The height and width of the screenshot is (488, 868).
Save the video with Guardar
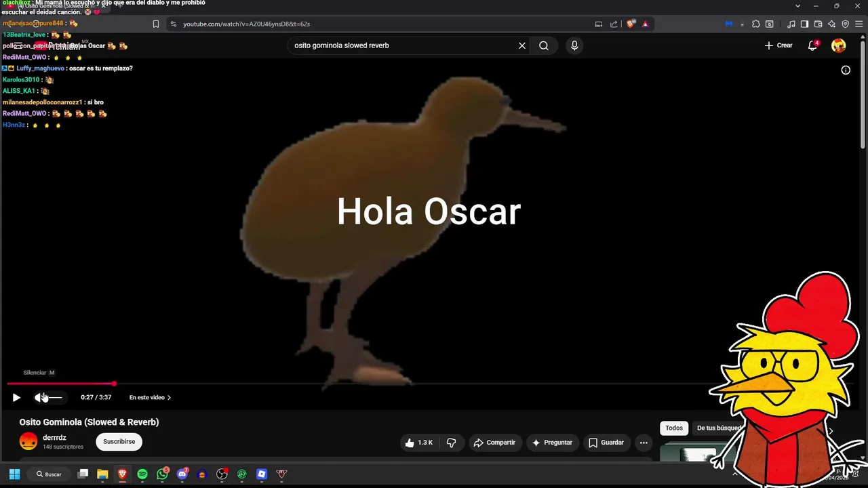(606, 443)
